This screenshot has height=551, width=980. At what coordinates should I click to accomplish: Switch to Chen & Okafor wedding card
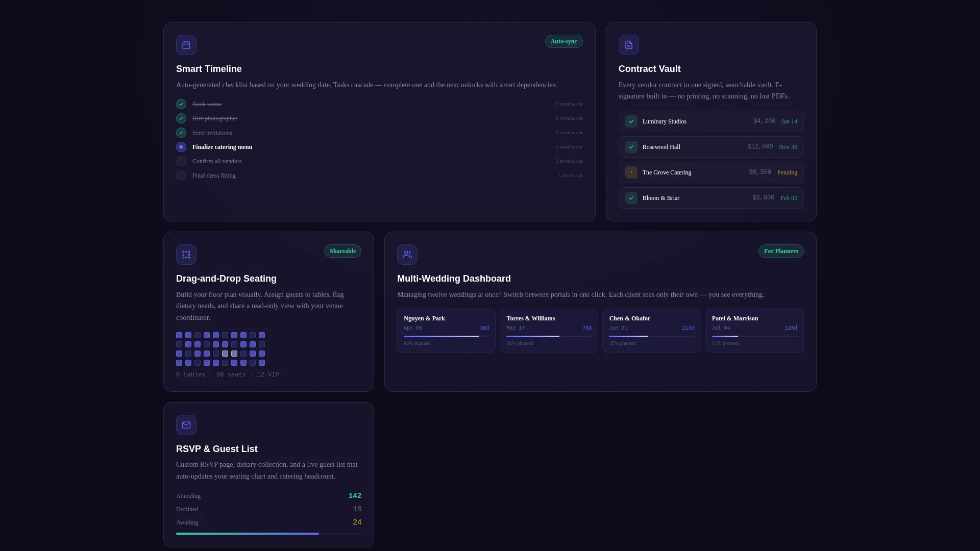tap(651, 331)
